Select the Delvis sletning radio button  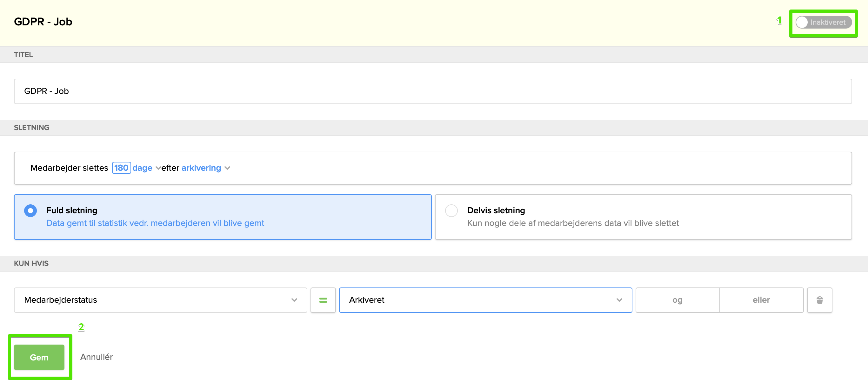pyautogui.click(x=451, y=210)
